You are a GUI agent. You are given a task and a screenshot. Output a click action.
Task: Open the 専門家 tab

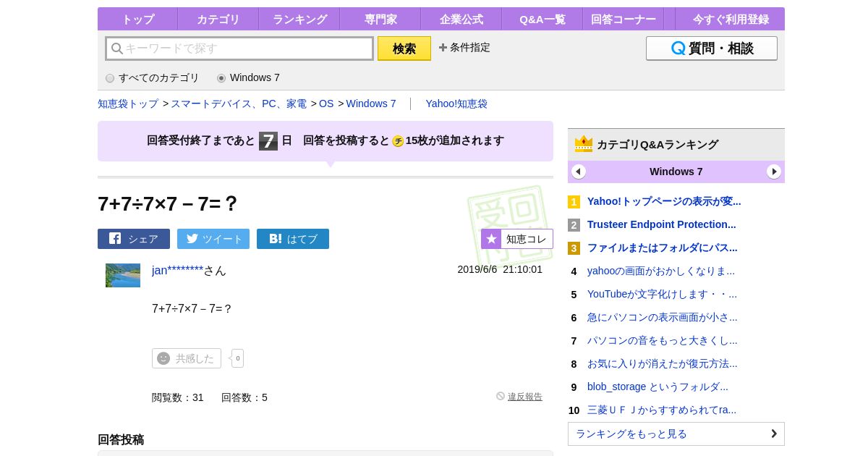point(380,20)
